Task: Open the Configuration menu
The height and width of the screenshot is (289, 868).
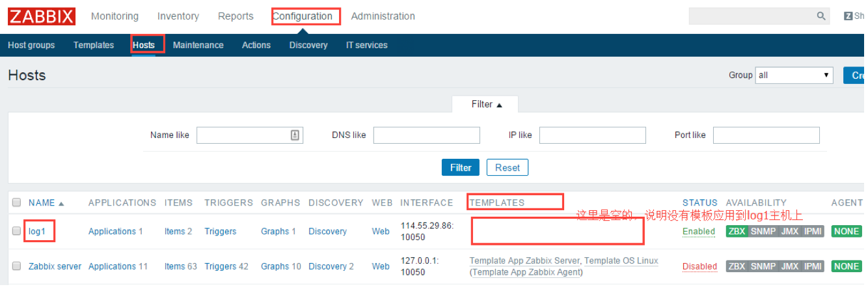Action: tap(302, 16)
